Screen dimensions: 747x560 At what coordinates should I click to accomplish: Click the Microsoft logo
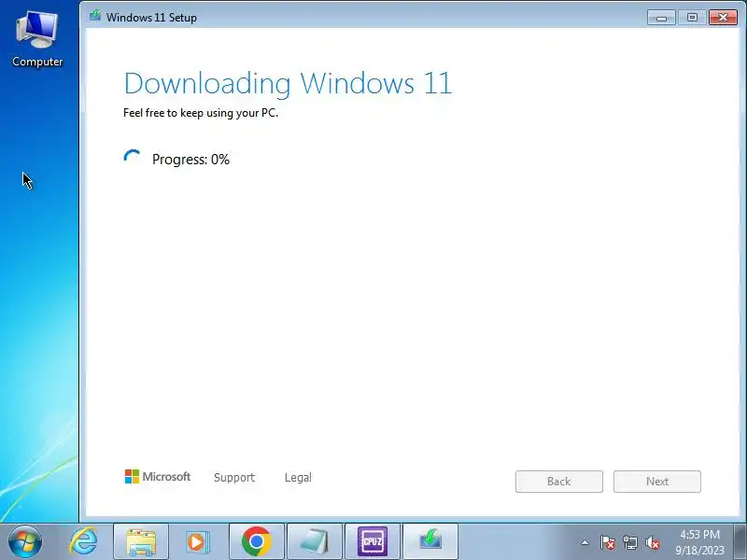pyautogui.click(x=157, y=476)
